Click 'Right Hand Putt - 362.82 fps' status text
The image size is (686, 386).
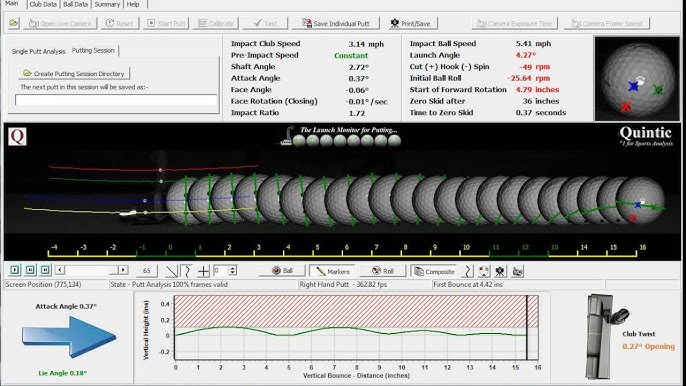click(343, 284)
